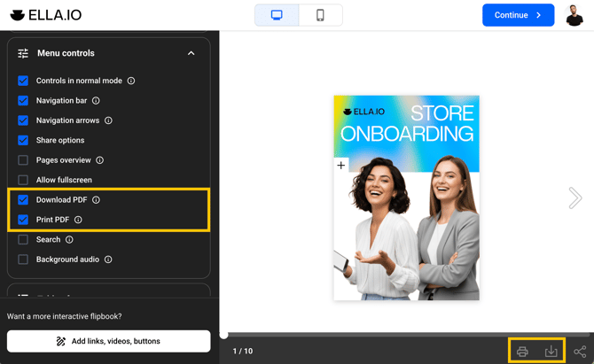Image resolution: width=594 pixels, height=364 pixels.
Task: Click the download PDF icon
Action: pos(551,352)
